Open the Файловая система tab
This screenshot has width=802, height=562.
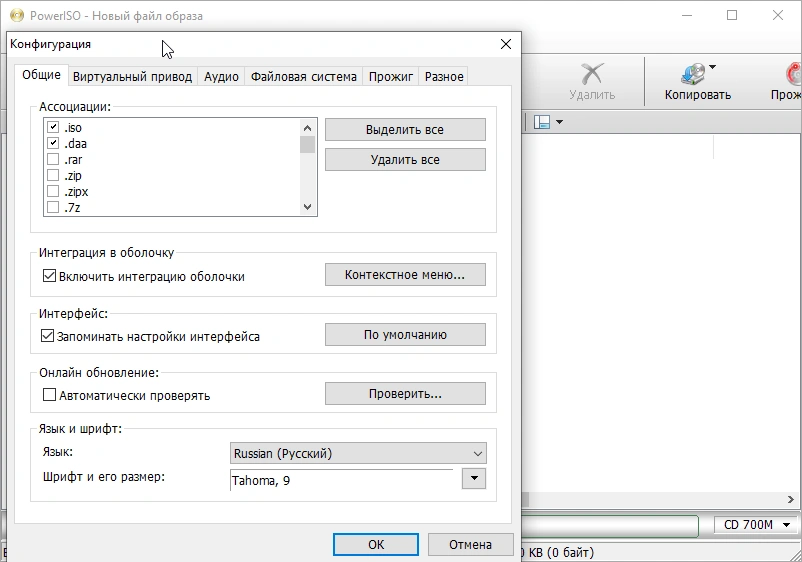point(303,77)
